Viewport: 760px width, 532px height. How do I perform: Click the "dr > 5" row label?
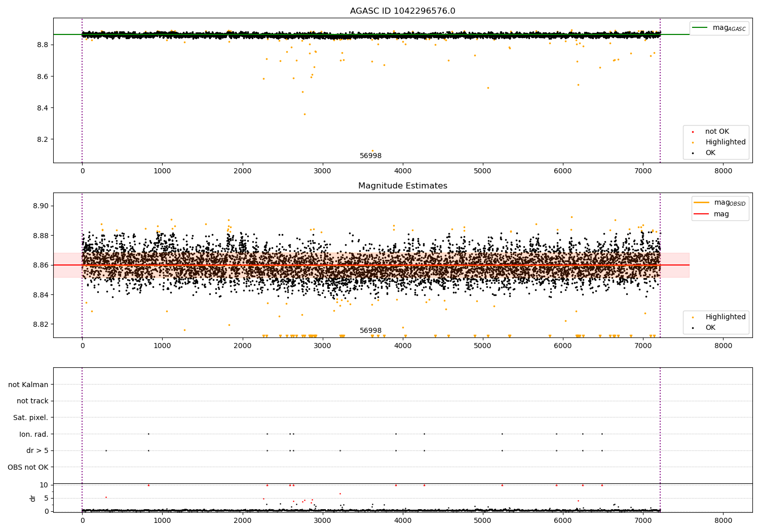tap(37, 451)
